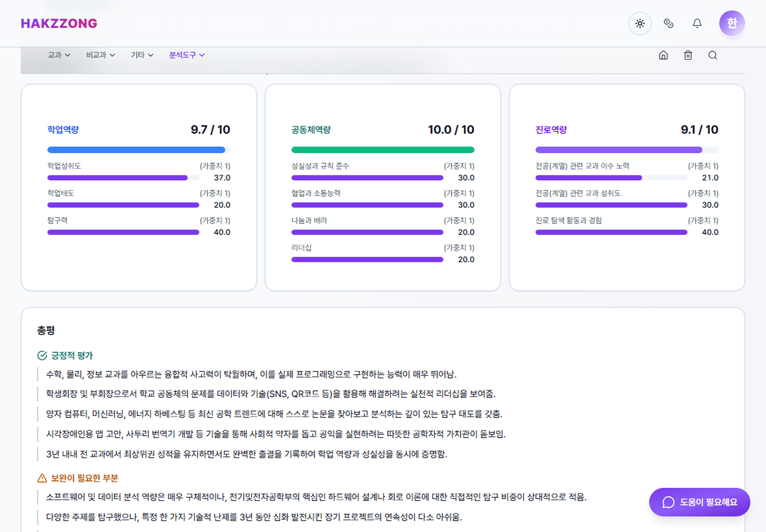The image size is (766, 532).
Task: Click the 학업성취도 score bar
Action: click(x=123, y=178)
